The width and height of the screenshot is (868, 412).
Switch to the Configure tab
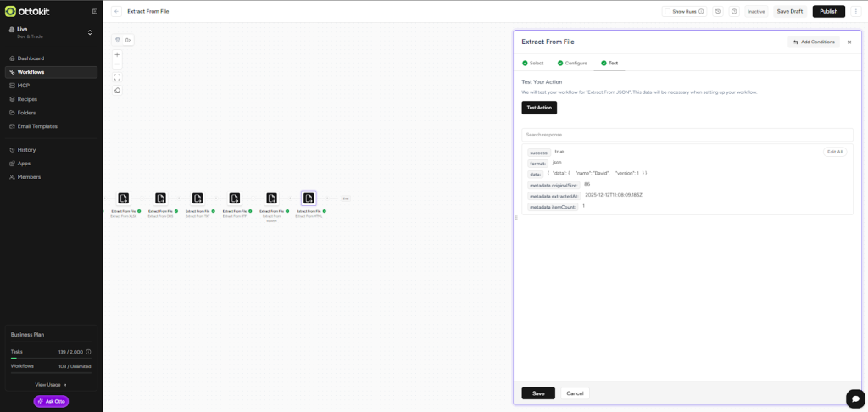pos(572,64)
